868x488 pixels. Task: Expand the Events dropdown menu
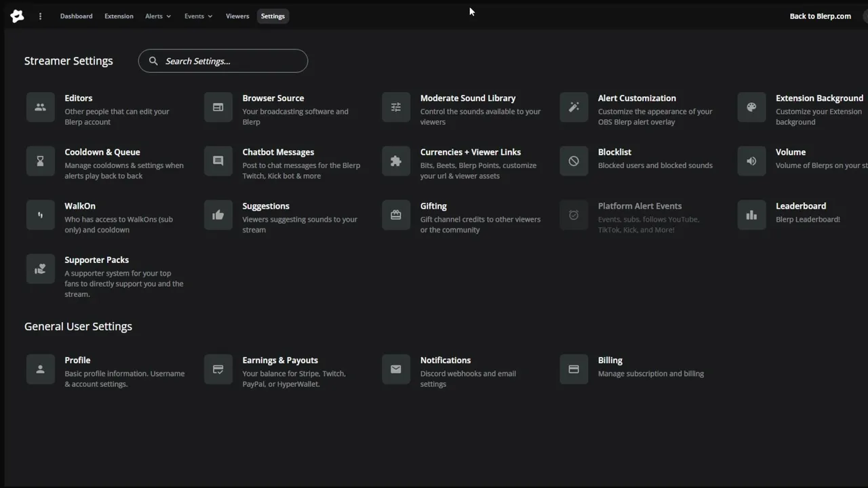click(198, 16)
